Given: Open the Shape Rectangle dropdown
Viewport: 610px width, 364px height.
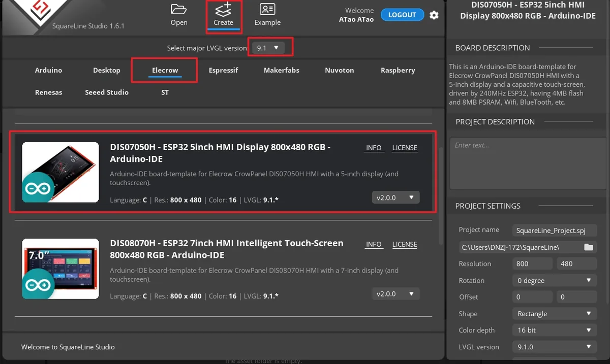Looking at the screenshot, I should click(555, 314).
